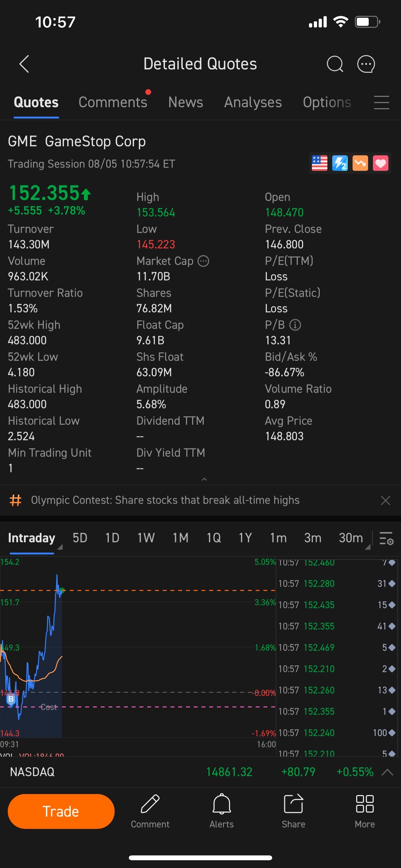
Task: Open the search magnifier icon
Action: point(334,64)
